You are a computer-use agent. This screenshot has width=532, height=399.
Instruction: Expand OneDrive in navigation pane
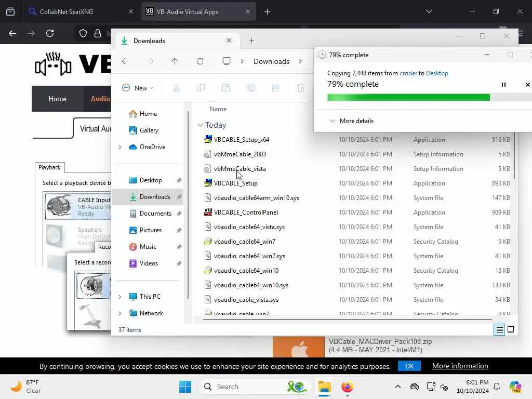[120, 147]
